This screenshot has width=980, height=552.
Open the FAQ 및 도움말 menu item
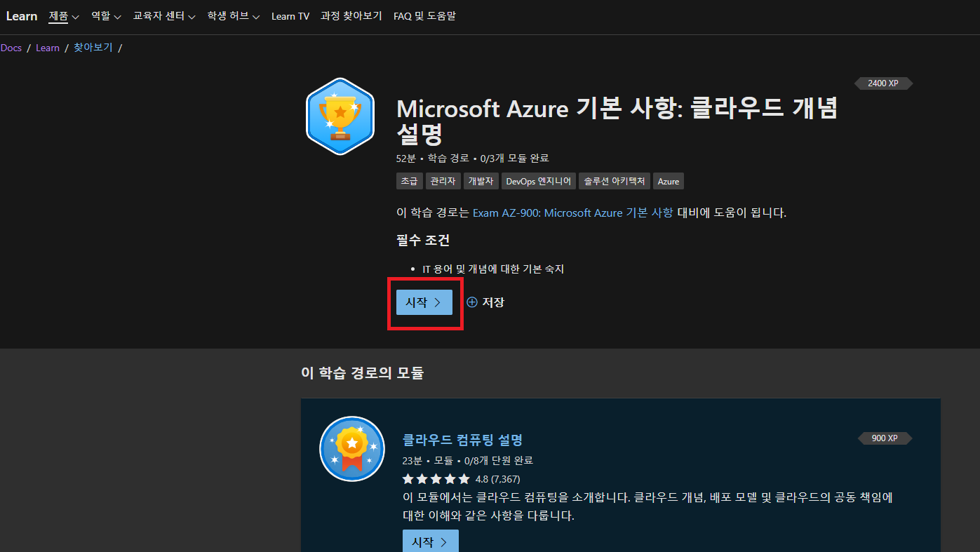tap(424, 15)
